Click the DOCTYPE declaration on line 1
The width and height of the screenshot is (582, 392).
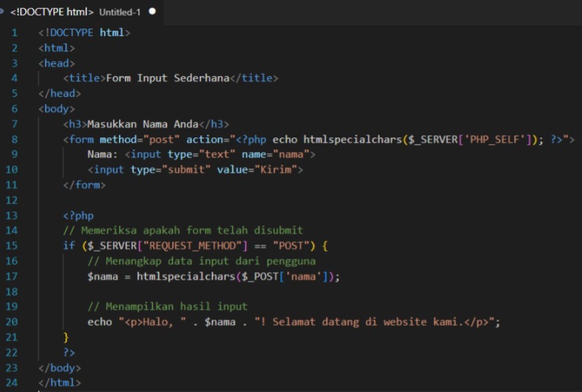(x=84, y=33)
